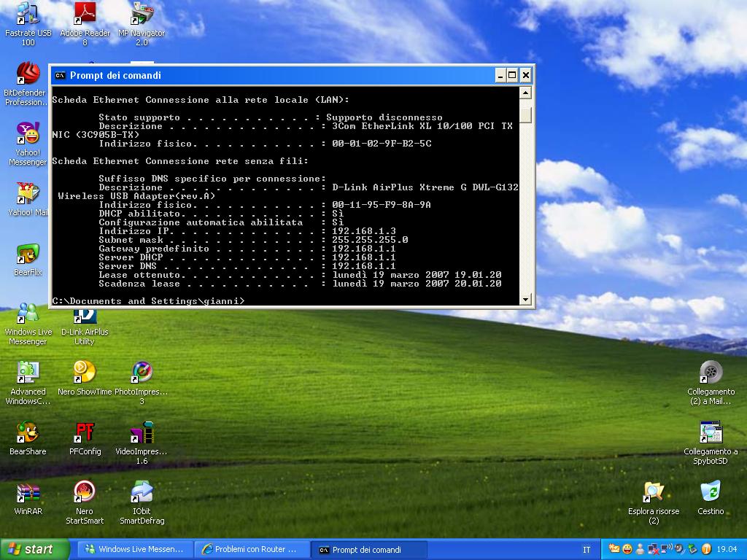Screen dimensions: 747x560
Task: Click the IP address 192.168.1.3
Action: 364,231
